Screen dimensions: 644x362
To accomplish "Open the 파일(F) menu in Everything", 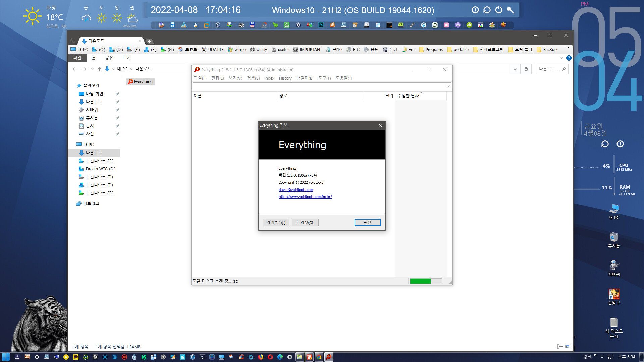I will pos(200,78).
